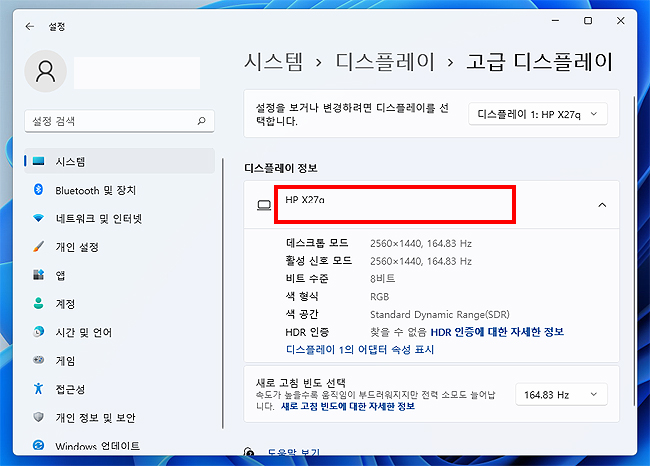
Task: Open 디스플레이 1의 어댑터 속성 표시 link
Action: coord(360,350)
